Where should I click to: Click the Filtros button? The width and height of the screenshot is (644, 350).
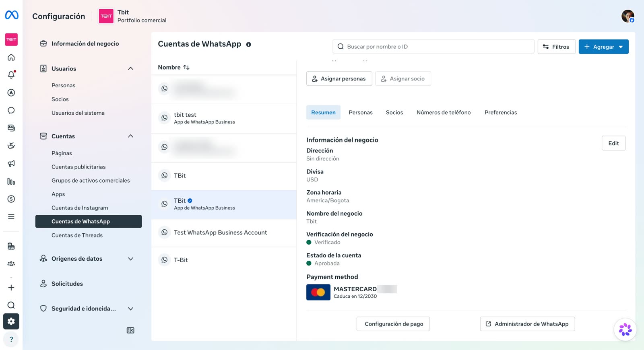(x=556, y=47)
